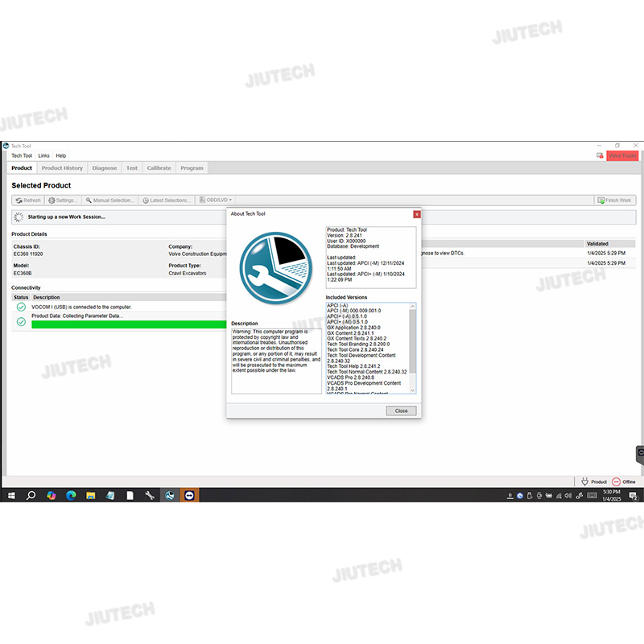The width and height of the screenshot is (644, 644).
Task: Click the Volvo Trucks brand button
Action: click(x=621, y=155)
